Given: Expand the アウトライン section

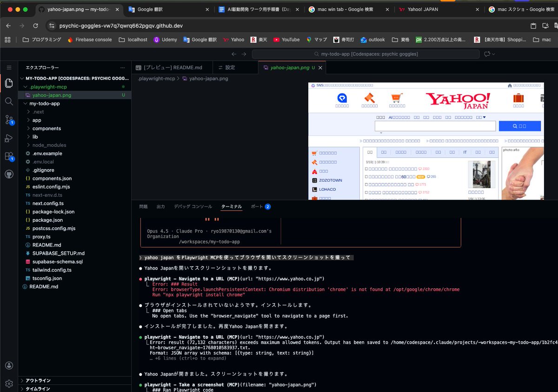Looking at the screenshot, I should point(74,380).
